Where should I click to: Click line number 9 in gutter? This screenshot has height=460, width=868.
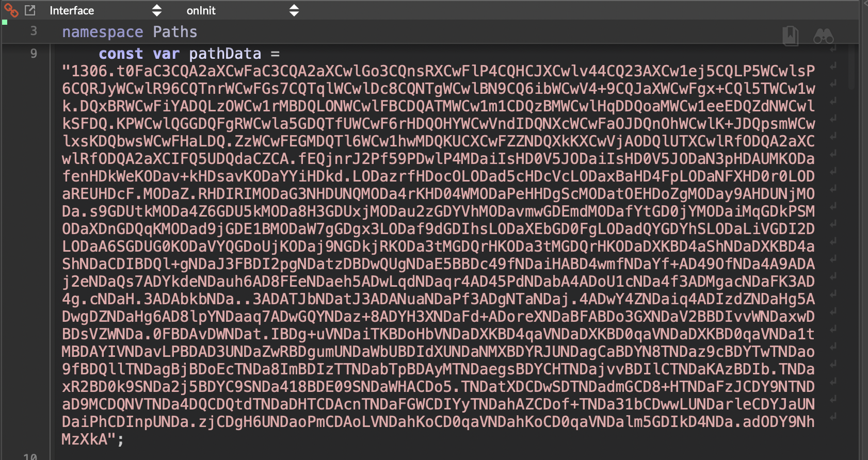pyautogui.click(x=34, y=54)
